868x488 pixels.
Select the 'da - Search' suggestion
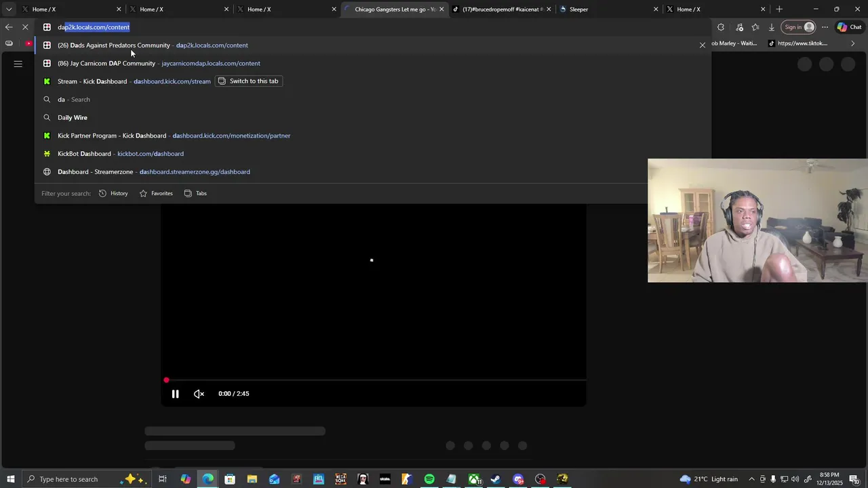tap(373, 100)
